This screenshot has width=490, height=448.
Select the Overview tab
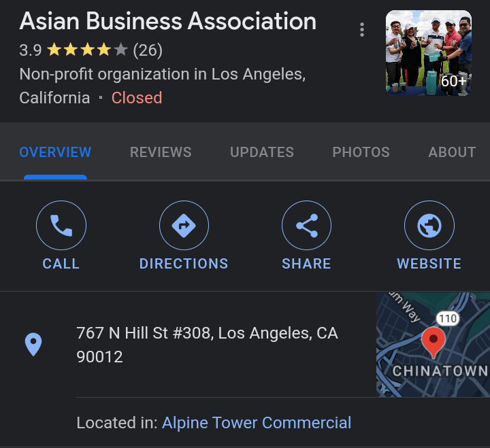point(55,152)
